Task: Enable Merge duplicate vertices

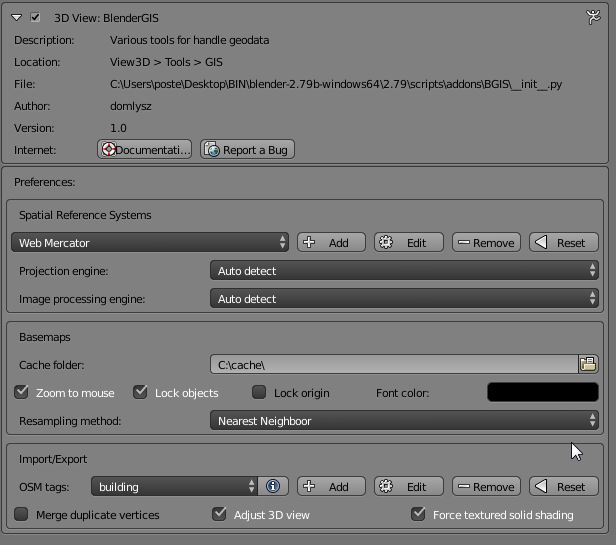Action: pos(22,515)
